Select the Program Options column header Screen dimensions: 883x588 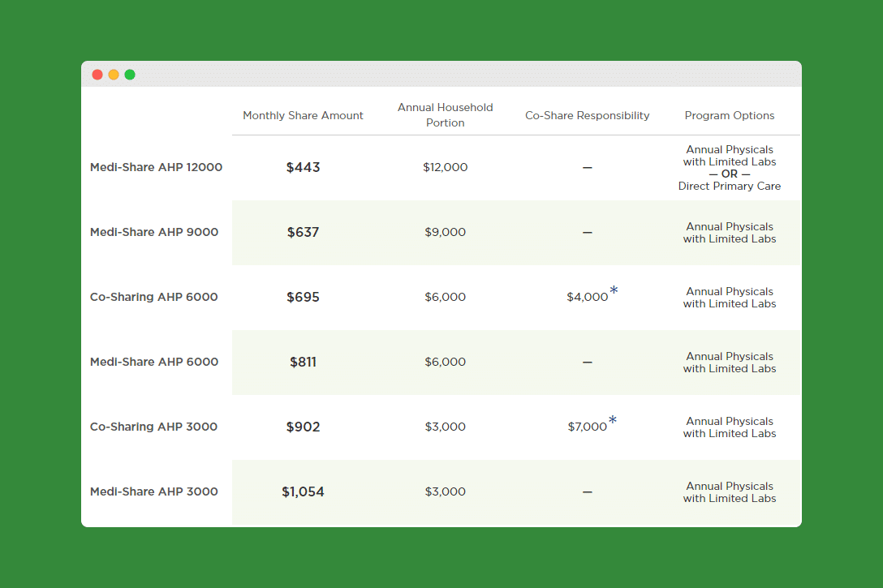[x=729, y=116]
